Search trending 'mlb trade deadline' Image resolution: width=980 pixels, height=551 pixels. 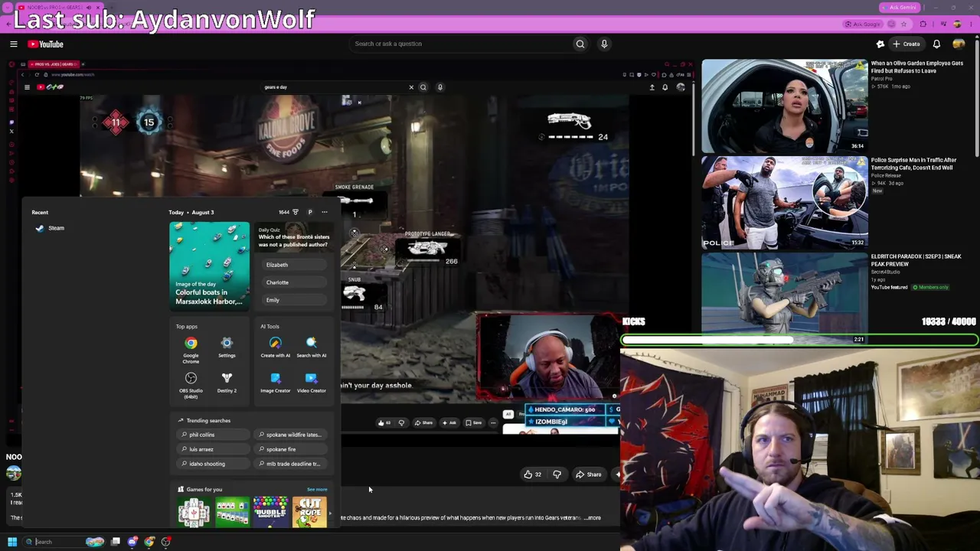point(292,464)
